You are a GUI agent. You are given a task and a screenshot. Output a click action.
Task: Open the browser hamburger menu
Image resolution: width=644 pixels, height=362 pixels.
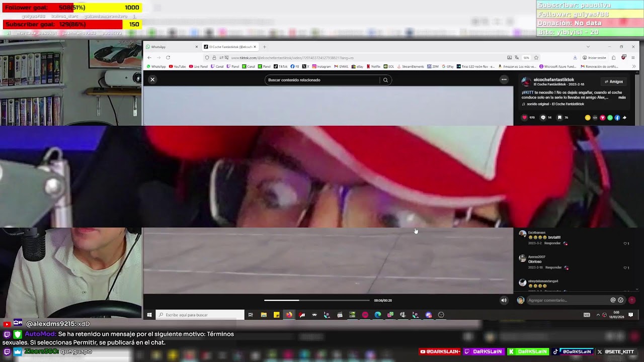633,58
